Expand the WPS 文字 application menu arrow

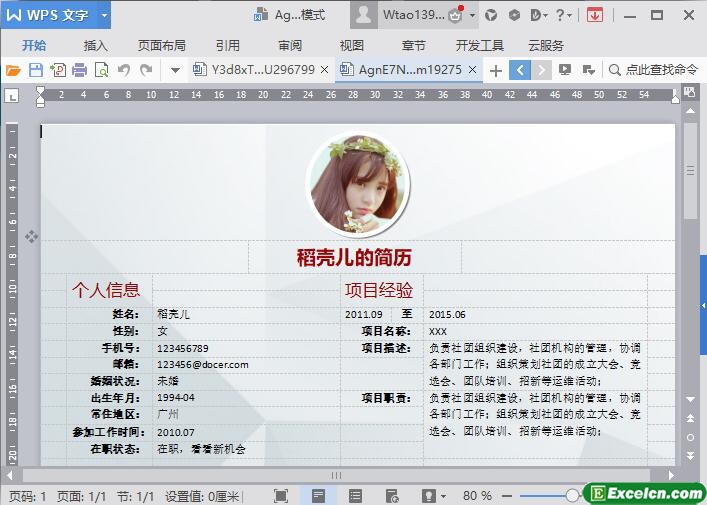(104, 15)
